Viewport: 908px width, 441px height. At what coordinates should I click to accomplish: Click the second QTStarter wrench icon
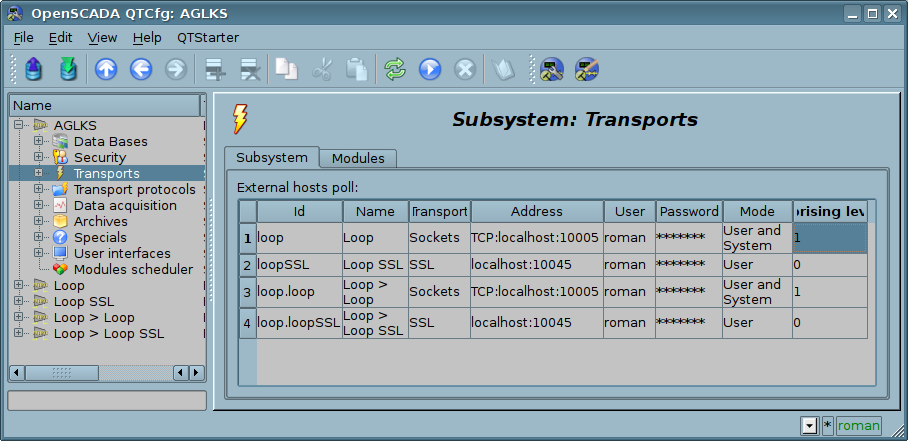point(587,69)
